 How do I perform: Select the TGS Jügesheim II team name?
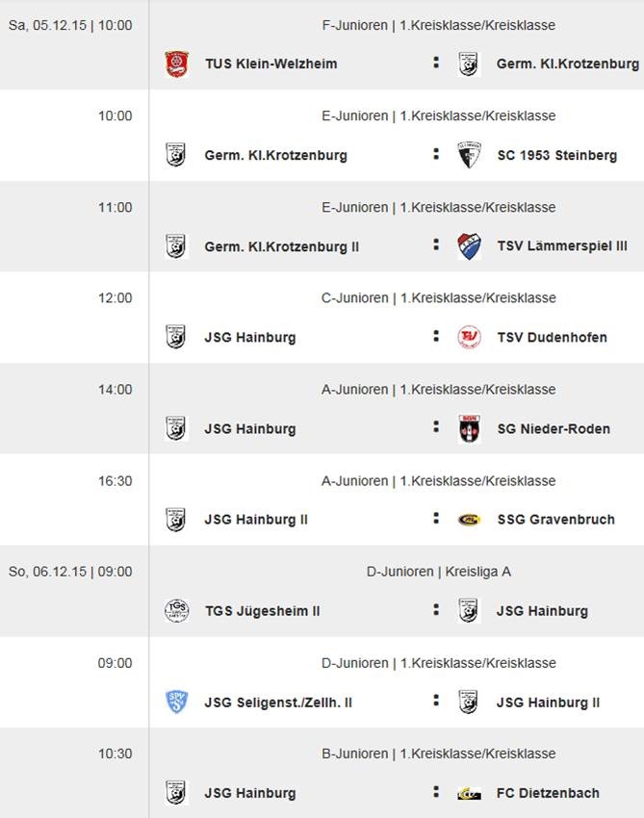tap(262, 611)
